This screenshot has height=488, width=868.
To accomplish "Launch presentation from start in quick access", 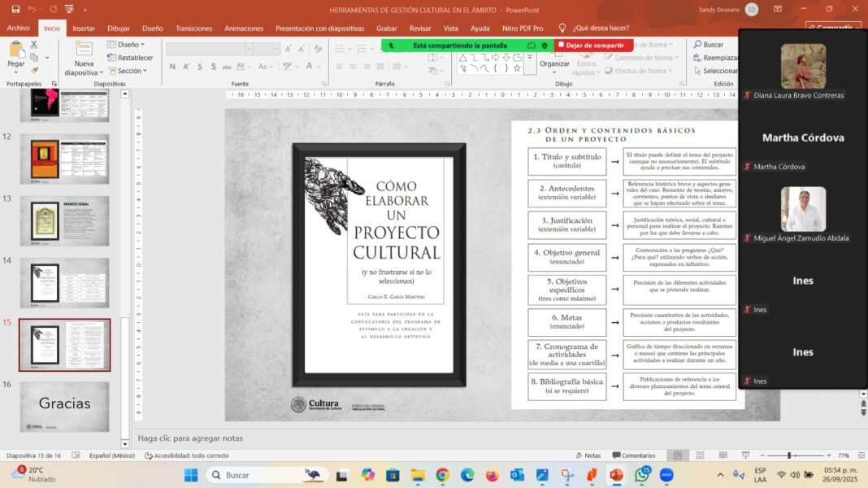I will 71,9.
